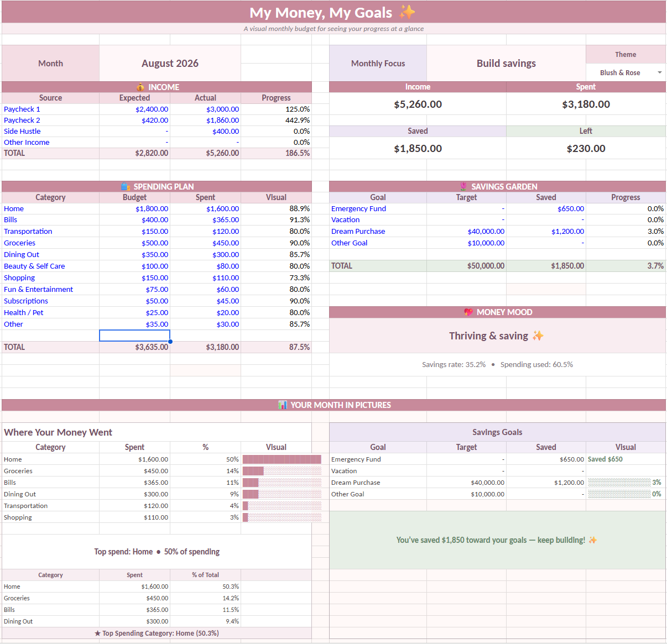The width and height of the screenshot is (667, 644).
Task: Click Bills spent $365.00 in Spending Plan
Action: (205, 219)
